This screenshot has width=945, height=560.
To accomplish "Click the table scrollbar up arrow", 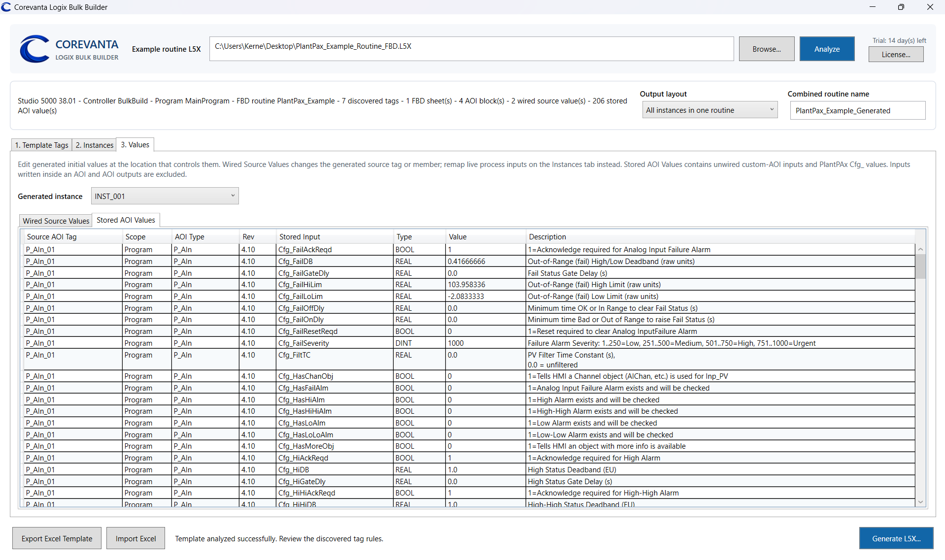I will point(920,249).
